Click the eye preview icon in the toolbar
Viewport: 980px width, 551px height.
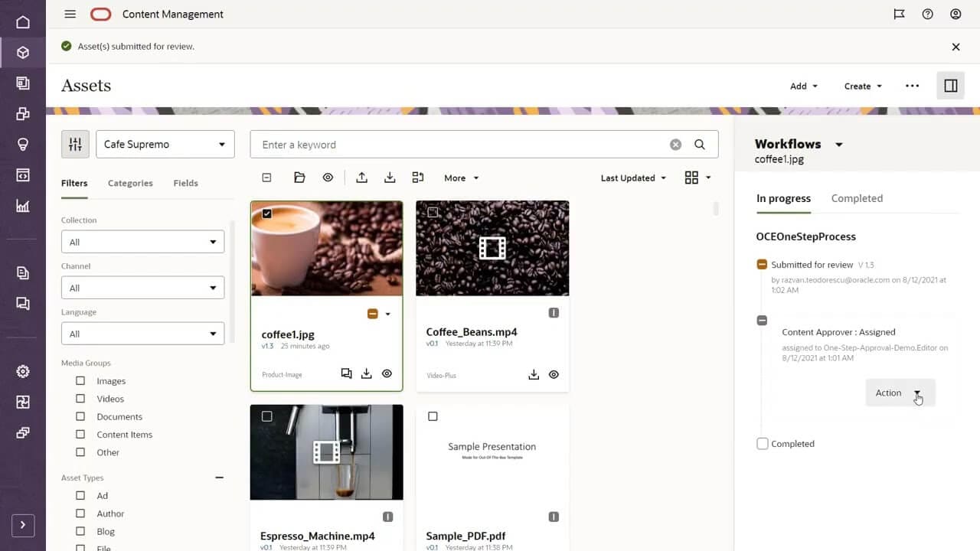click(x=328, y=178)
